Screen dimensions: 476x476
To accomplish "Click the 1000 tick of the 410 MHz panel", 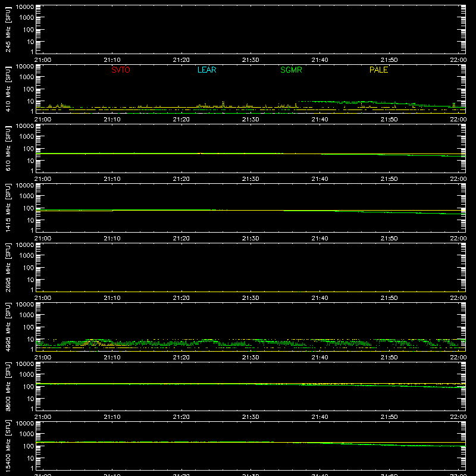I will pyautogui.click(x=27, y=77).
